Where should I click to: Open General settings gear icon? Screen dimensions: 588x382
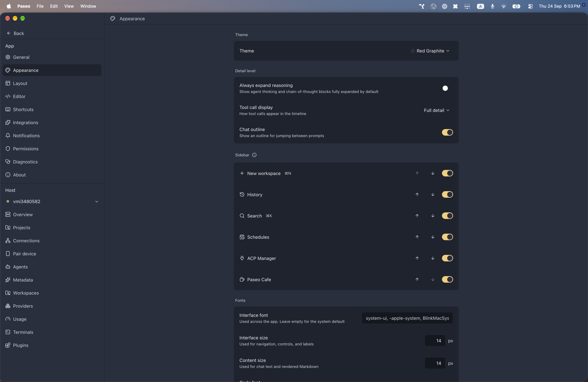8,57
